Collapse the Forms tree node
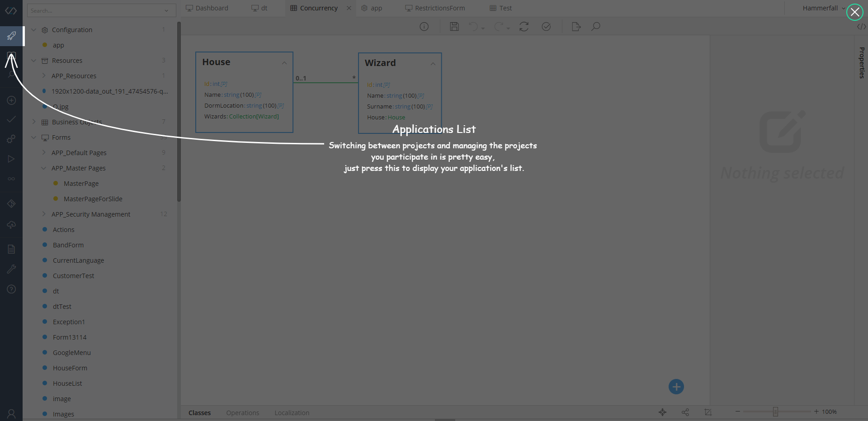Image resolution: width=868 pixels, height=421 pixels. click(34, 137)
